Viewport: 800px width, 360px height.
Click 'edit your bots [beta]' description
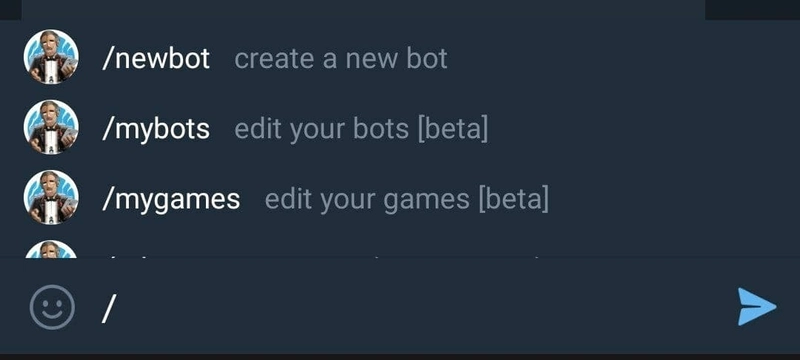361,129
